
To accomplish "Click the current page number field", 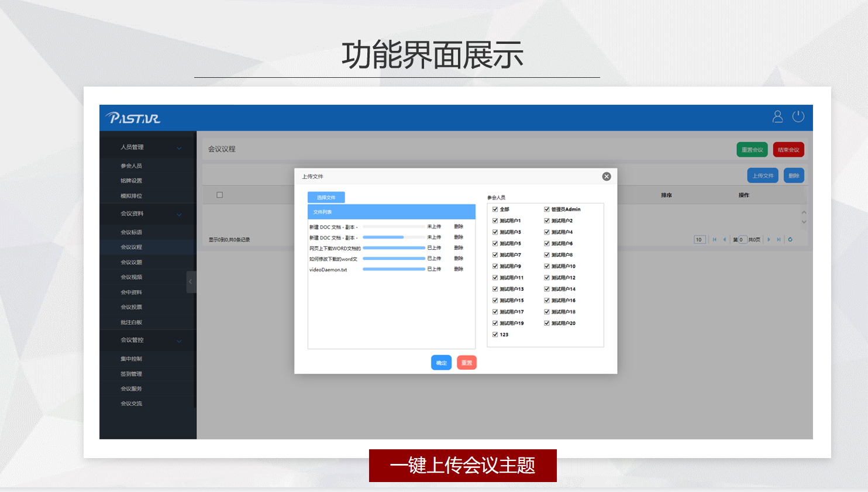I will [743, 239].
